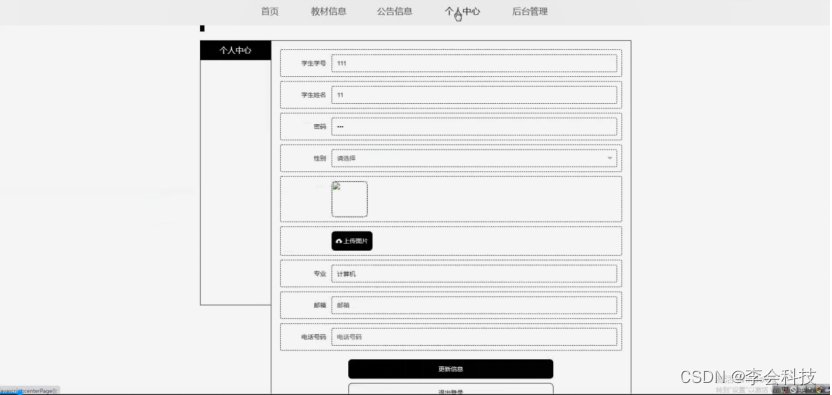
Task: Focus the 邮箱 input field
Action: tap(474, 305)
